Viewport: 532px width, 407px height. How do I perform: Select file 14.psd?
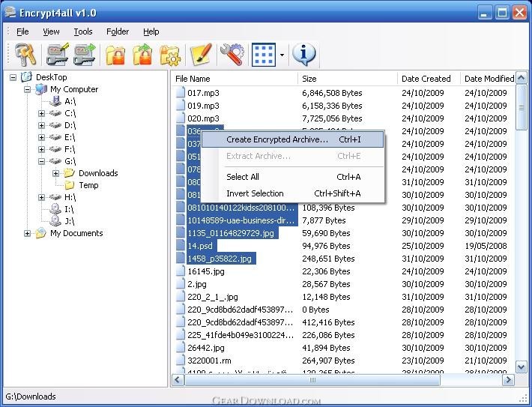coord(200,246)
